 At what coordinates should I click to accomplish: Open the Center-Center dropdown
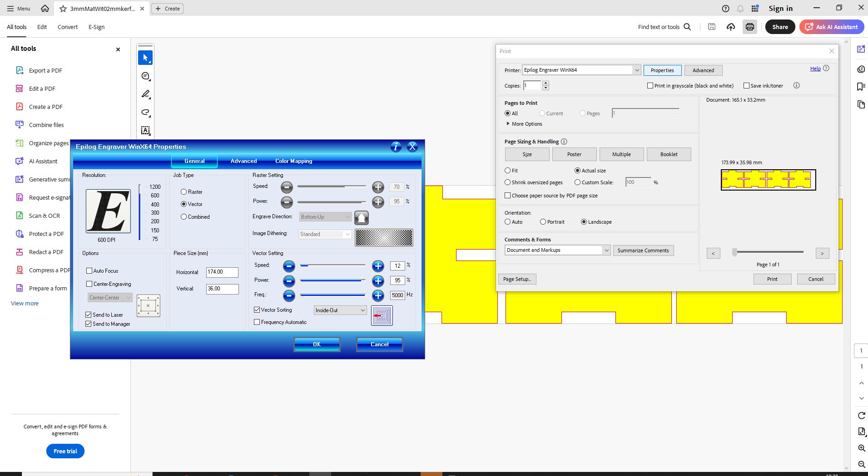(110, 298)
